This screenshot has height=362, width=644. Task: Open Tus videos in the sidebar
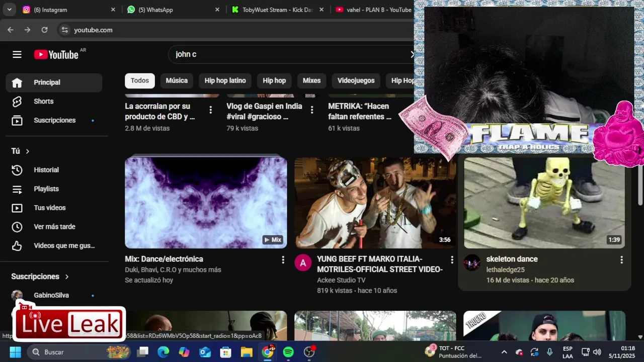click(54, 208)
